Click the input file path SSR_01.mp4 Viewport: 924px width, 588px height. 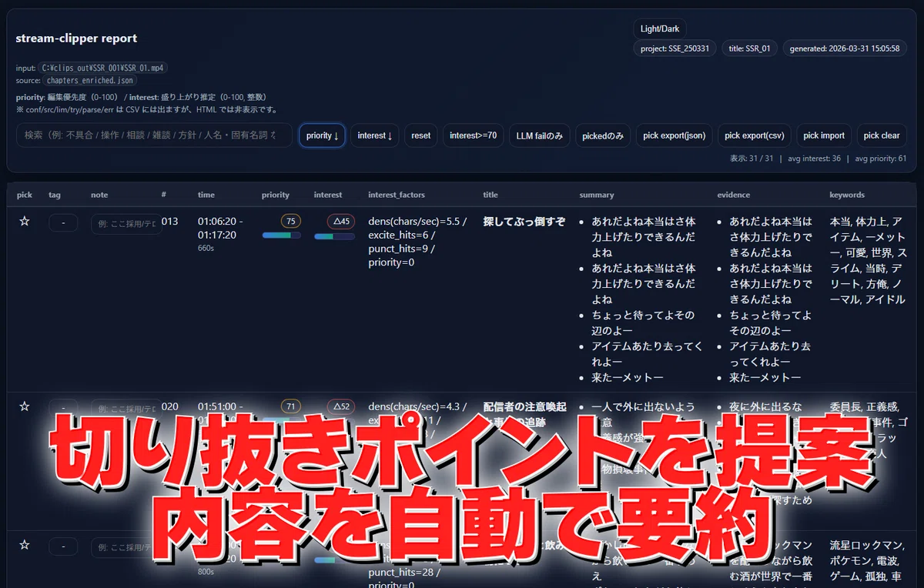click(x=103, y=68)
